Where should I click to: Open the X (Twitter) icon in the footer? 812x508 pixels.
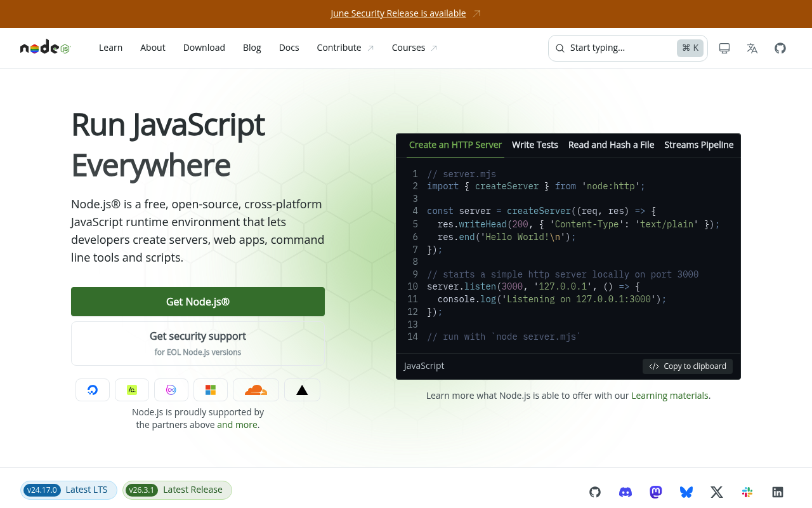pos(717,491)
